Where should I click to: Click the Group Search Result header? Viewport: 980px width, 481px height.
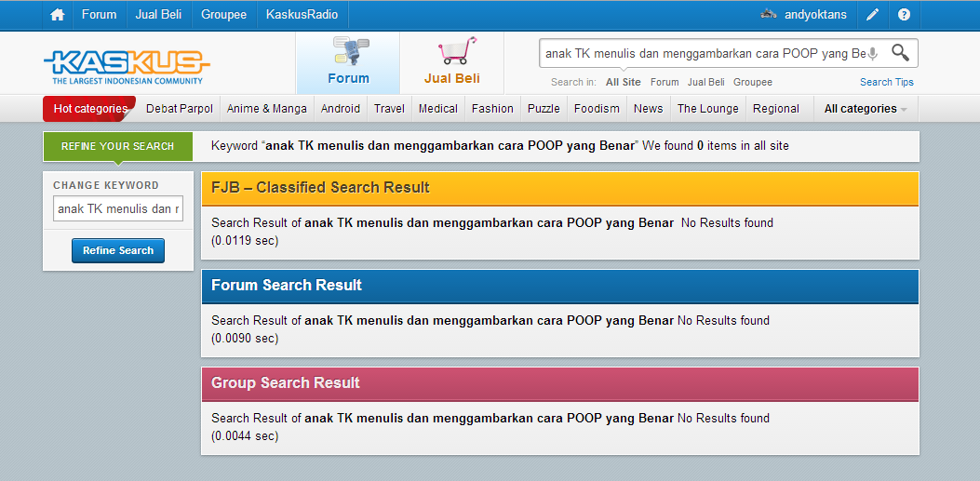[560, 383]
